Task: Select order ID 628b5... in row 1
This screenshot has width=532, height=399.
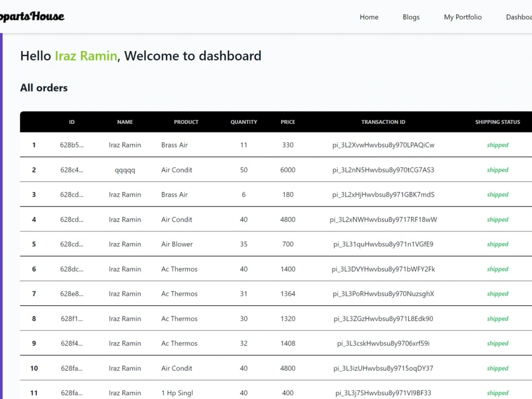Action: (x=72, y=145)
